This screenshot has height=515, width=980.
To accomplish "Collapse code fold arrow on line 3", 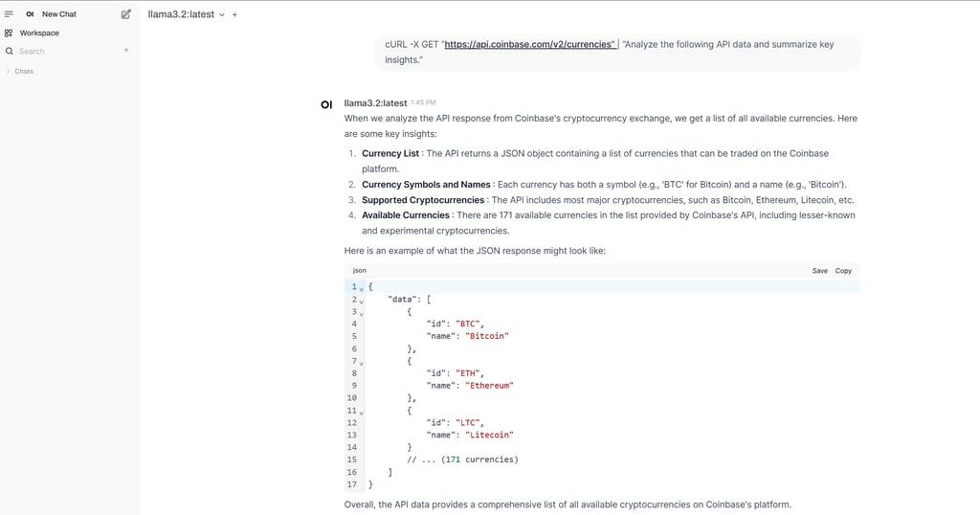I will click(361, 314).
